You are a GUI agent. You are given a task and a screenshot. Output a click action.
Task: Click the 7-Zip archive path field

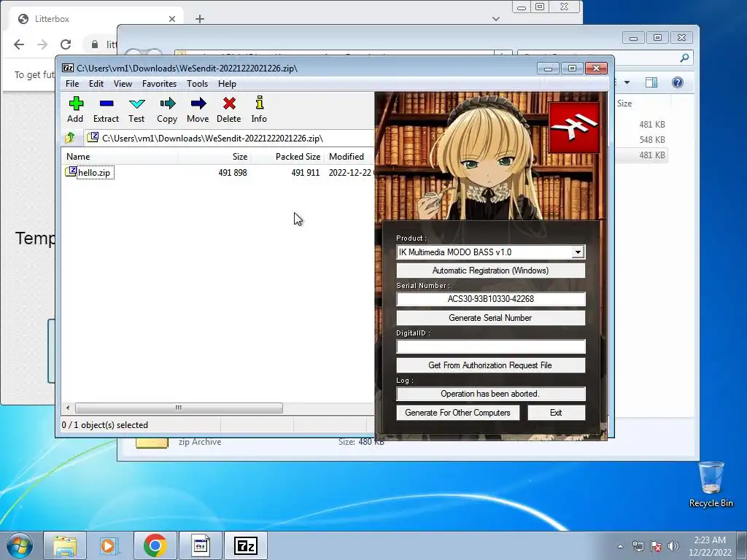pyautogui.click(x=230, y=138)
